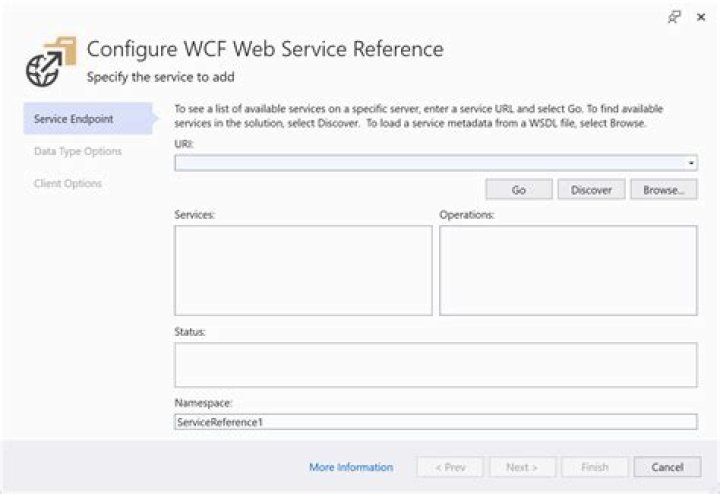
Task: Cancel the service reference dialog
Action: [667, 467]
